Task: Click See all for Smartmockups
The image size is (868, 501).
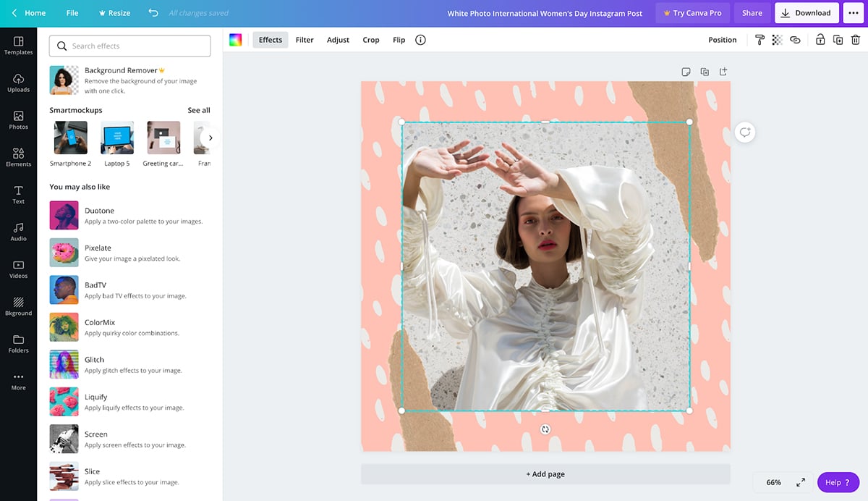Action: pos(199,110)
